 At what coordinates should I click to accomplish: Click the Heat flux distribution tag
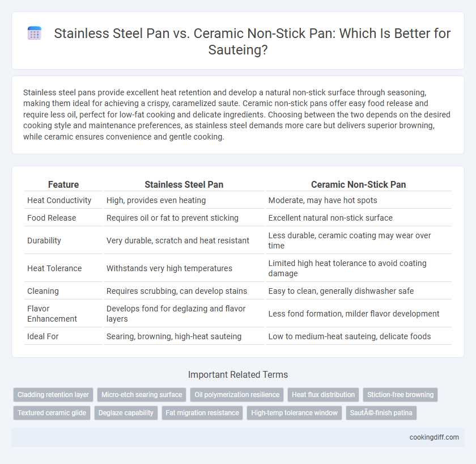[324, 394]
